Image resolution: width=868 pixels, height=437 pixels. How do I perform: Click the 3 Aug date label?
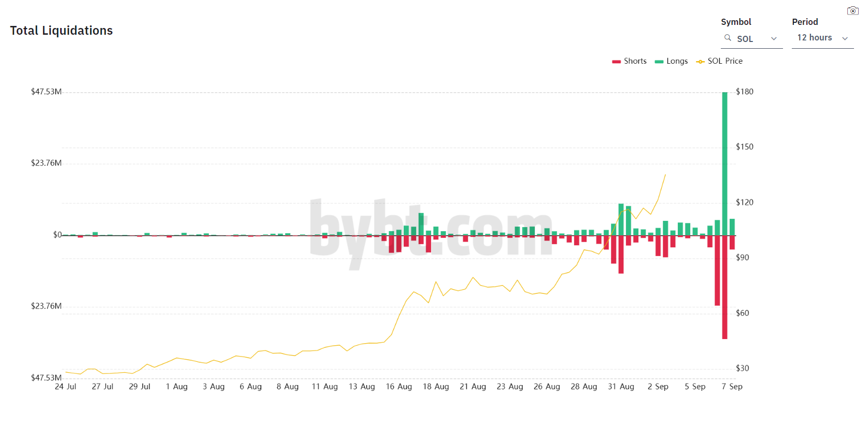[214, 387]
